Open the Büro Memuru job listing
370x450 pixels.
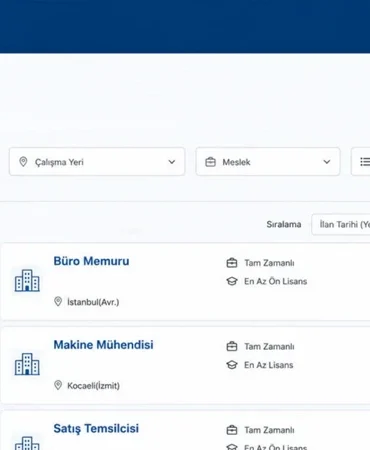[x=91, y=261]
